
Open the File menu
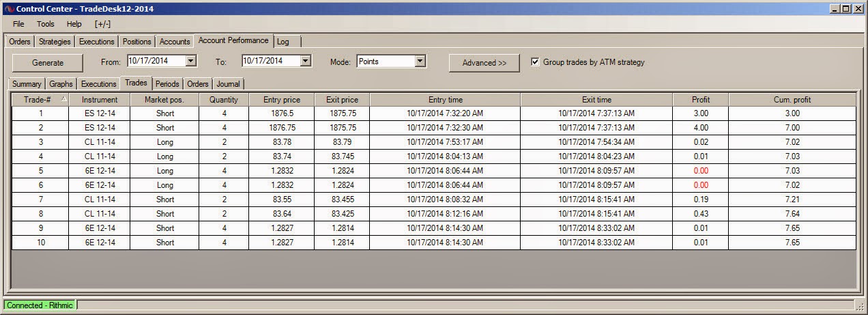18,24
